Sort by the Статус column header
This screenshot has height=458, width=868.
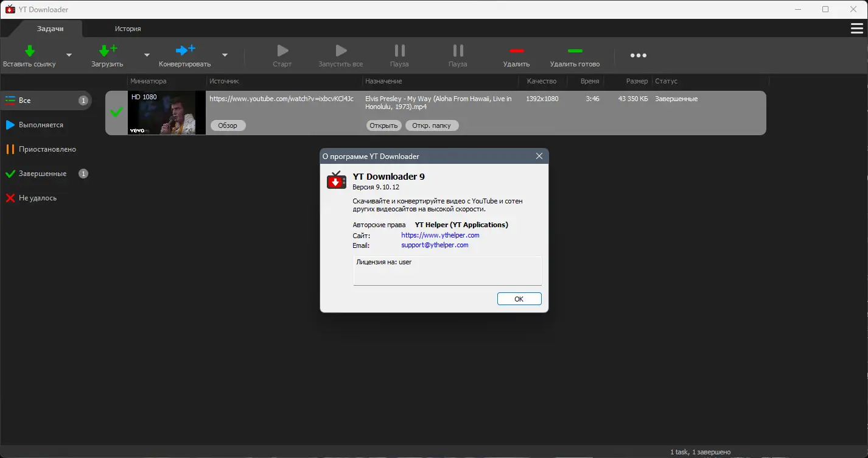(710, 81)
